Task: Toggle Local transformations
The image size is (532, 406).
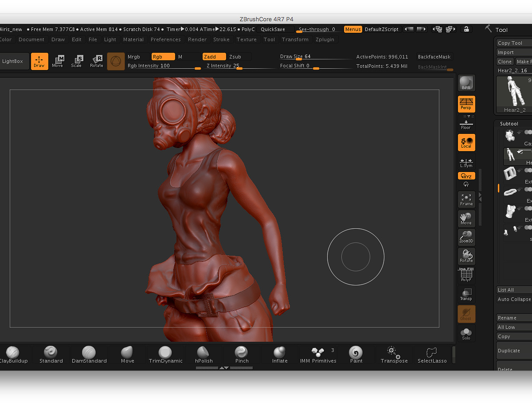Action: (x=466, y=142)
